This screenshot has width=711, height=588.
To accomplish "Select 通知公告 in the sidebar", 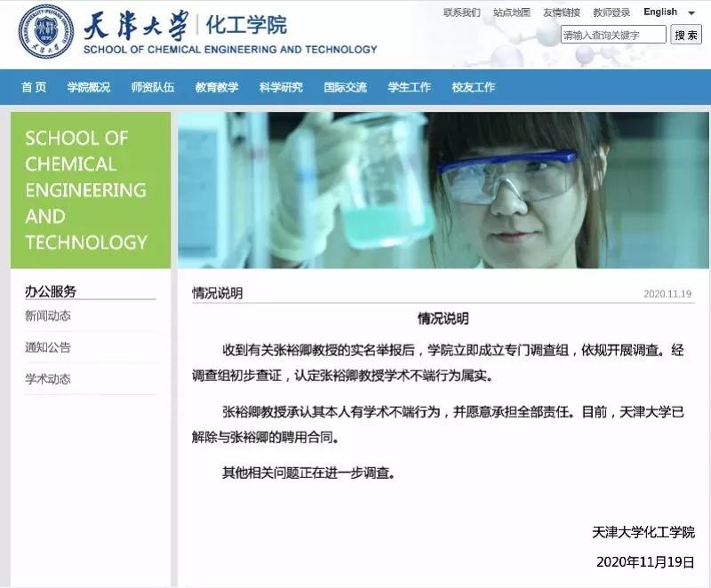I will point(48,347).
